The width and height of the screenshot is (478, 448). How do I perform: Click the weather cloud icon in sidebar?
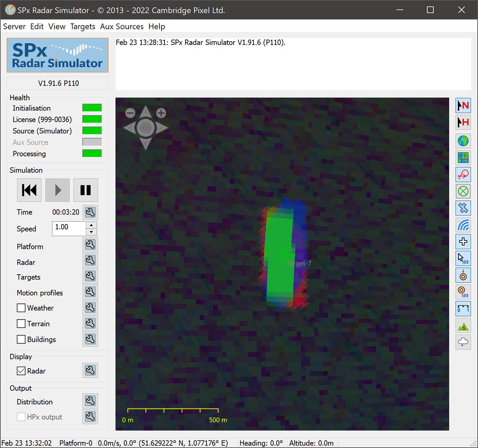[463, 343]
